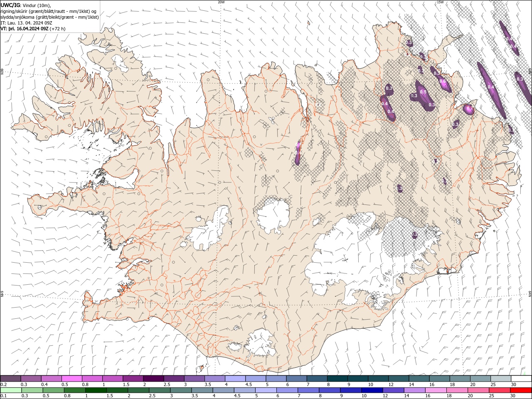The image size is (532, 399).
Task: Pick the upper-row swatch between 0.8 and 1
Action: point(92,379)
